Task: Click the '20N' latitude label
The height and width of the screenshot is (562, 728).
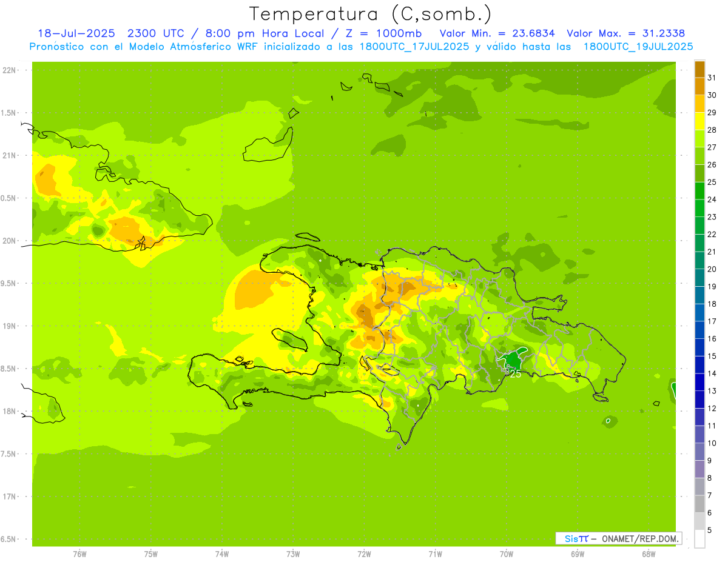Action: [x=9, y=241]
